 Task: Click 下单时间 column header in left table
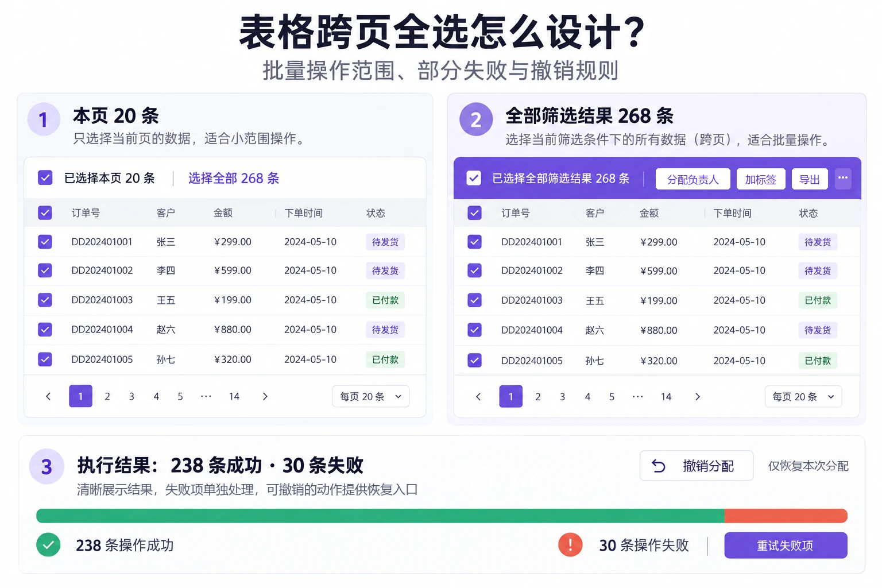[x=304, y=213]
